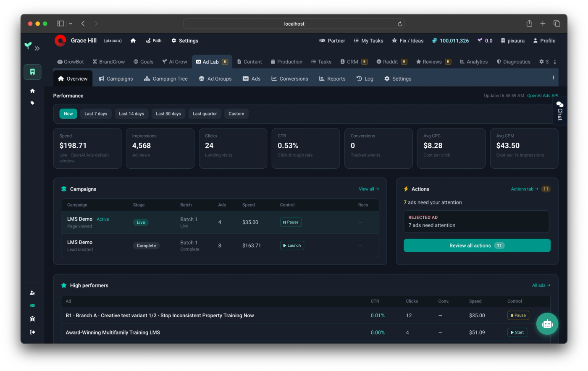Switch to the GrowBot tab

tap(70, 62)
